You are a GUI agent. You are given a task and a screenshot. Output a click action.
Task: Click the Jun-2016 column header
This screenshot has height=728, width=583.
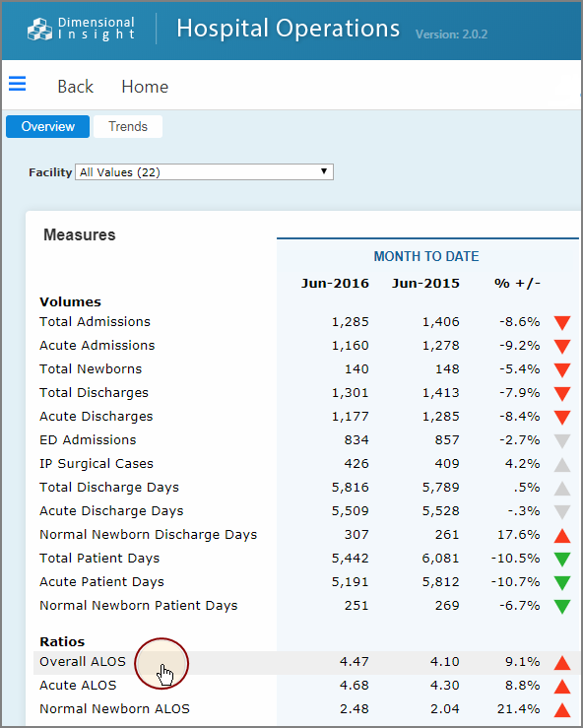pyautogui.click(x=335, y=283)
